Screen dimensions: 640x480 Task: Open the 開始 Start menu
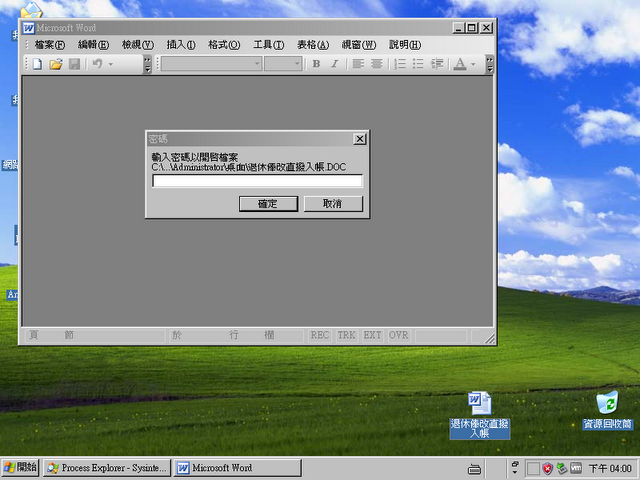point(20,468)
